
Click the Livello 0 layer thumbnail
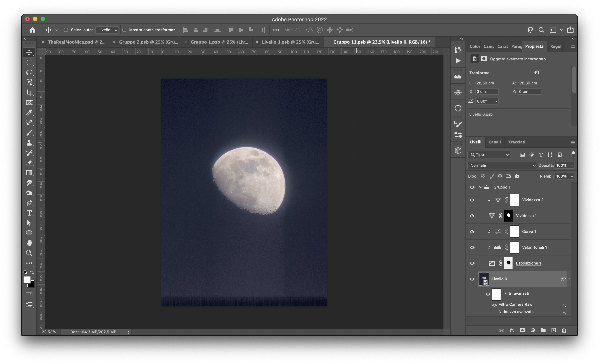point(484,279)
